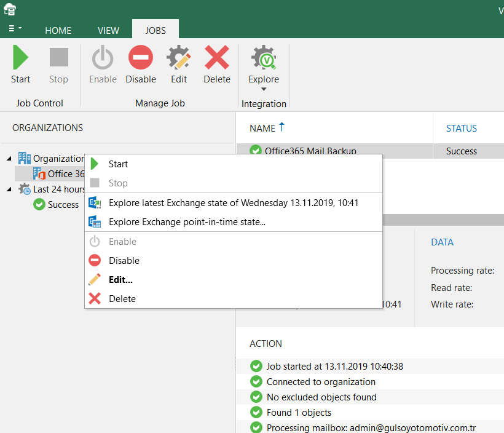504x433 pixels.
Task: Select Explore Exchange point-in-time state
Action: tap(187, 222)
